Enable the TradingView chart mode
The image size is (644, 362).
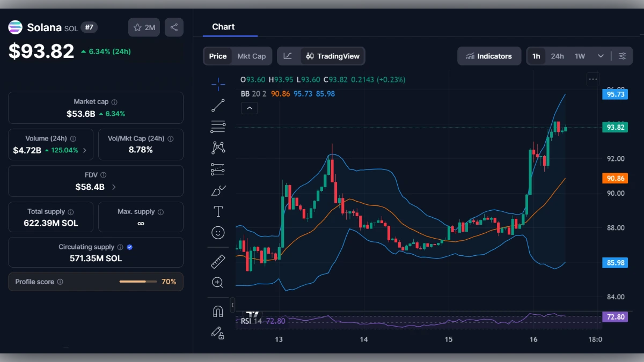[x=332, y=56]
